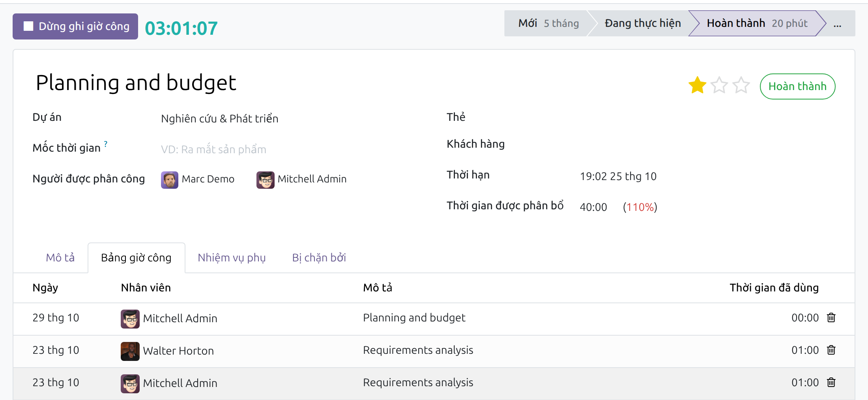Set priority to second star
This screenshot has height=400, width=868.
(x=719, y=85)
